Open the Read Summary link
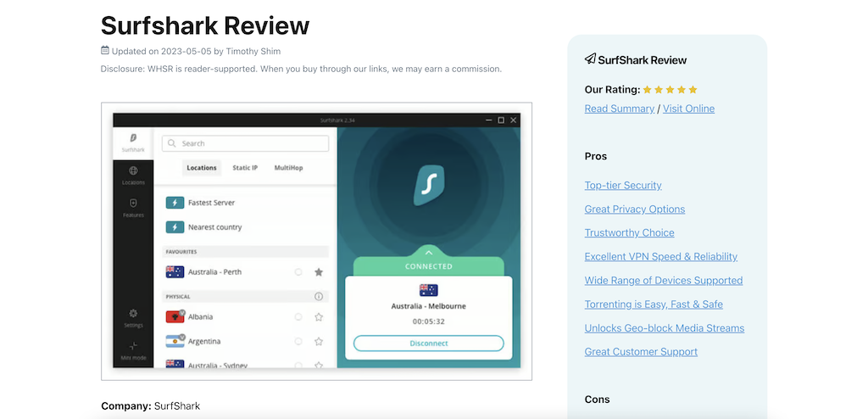This screenshot has height=419, width=868. (620, 109)
